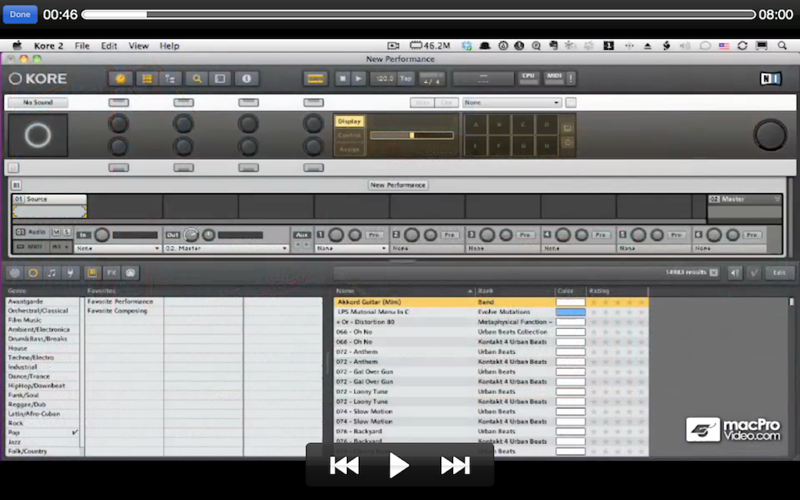Toggle the grid view icon in toolbar
Screen dimensions: 800x500
147,79
